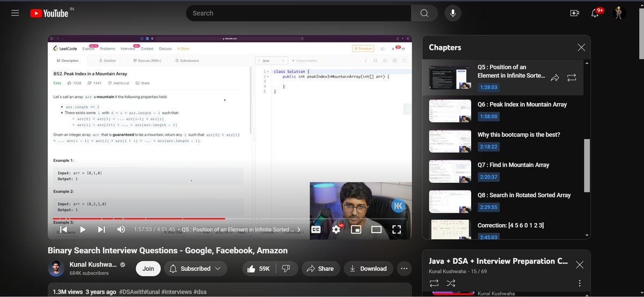Open the Q6 chapter thumbnail
The height and width of the screenshot is (297, 644).
coord(450,110)
